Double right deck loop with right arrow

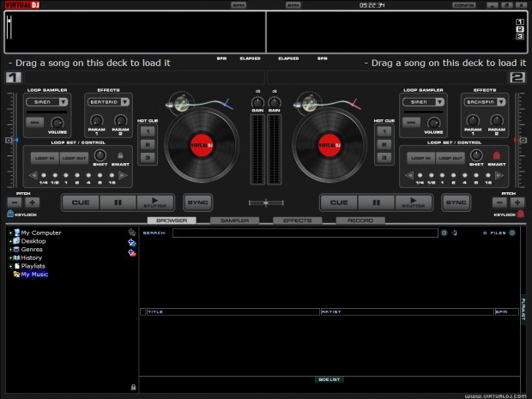point(499,175)
